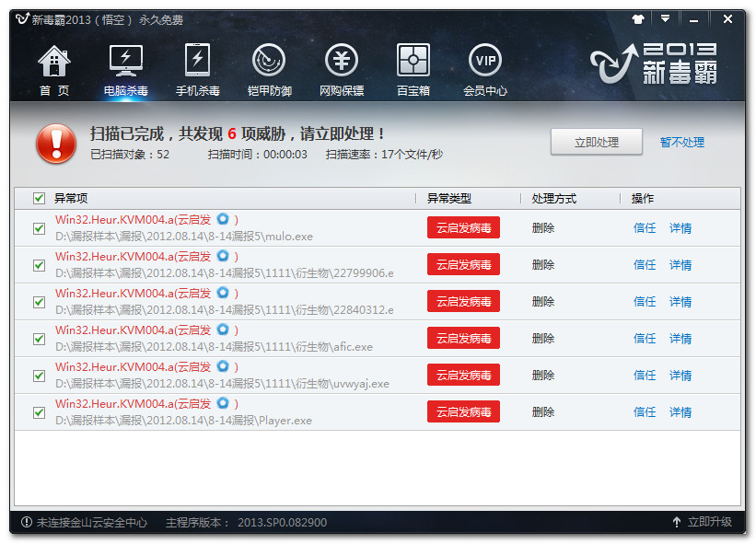This screenshot has height=544, width=756.
Task: Click the 立即处理 button
Action: click(x=597, y=142)
